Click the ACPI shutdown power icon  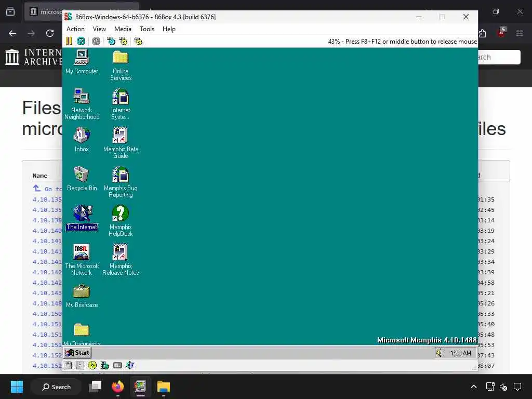tap(96, 41)
